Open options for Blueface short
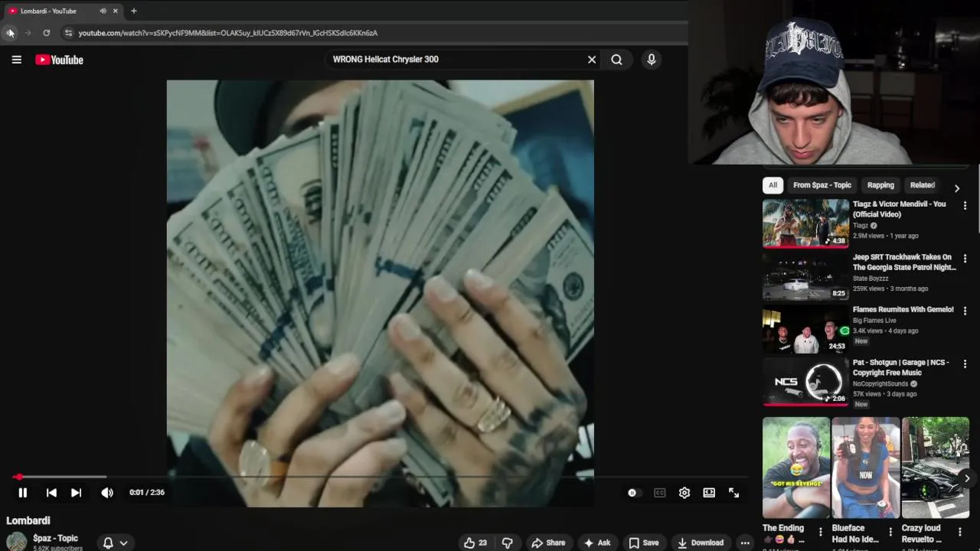 890,531
